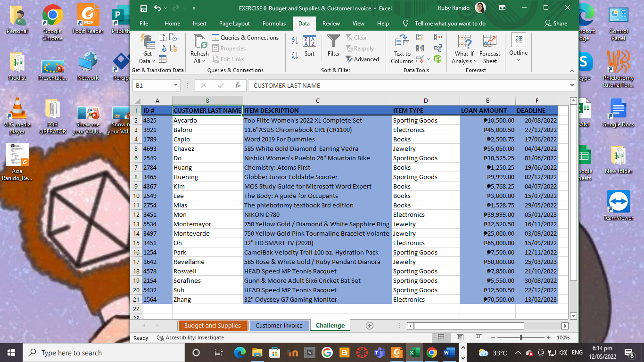Open Customize Quick Access Toolbar dropdown
Image resolution: width=644 pixels, height=362 pixels.
194,8
